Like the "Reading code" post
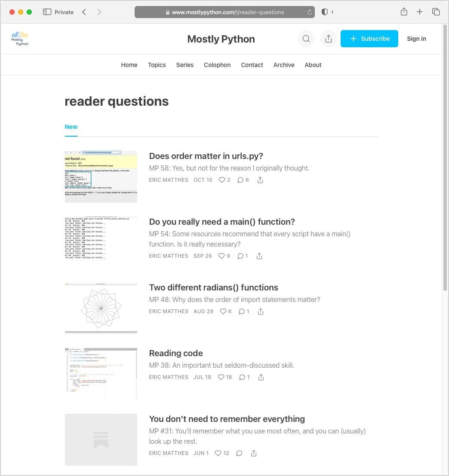Viewport: 449px width, 476px height. point(225,377)
